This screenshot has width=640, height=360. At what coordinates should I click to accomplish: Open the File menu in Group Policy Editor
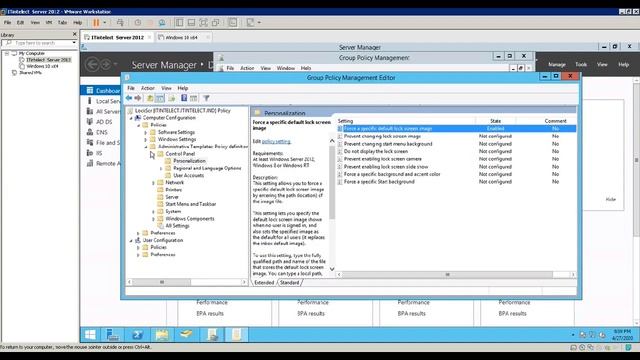131,88
